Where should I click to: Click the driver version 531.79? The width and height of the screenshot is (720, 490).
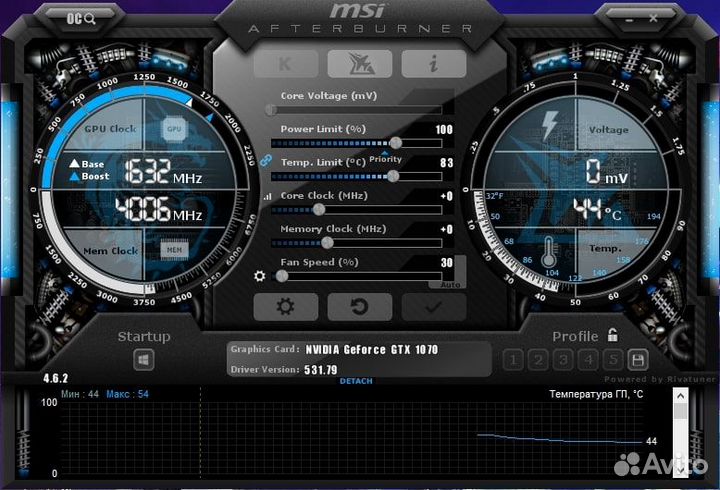pos(321,370)
